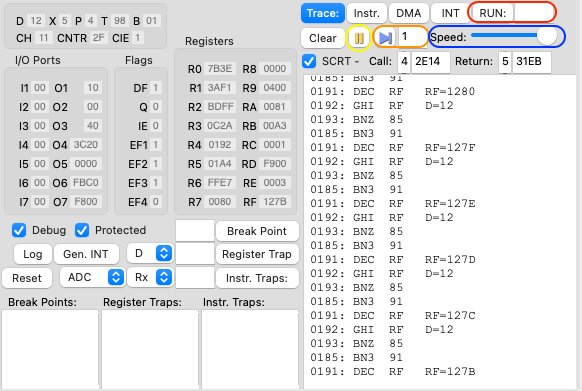
Task: Open the ADC instruction dropdown
Action: (x=92, y=277)
